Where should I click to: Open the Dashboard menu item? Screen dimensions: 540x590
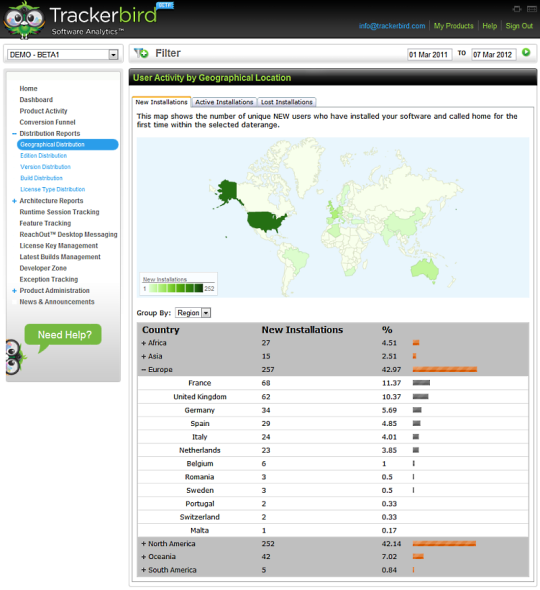click(36, 100)
